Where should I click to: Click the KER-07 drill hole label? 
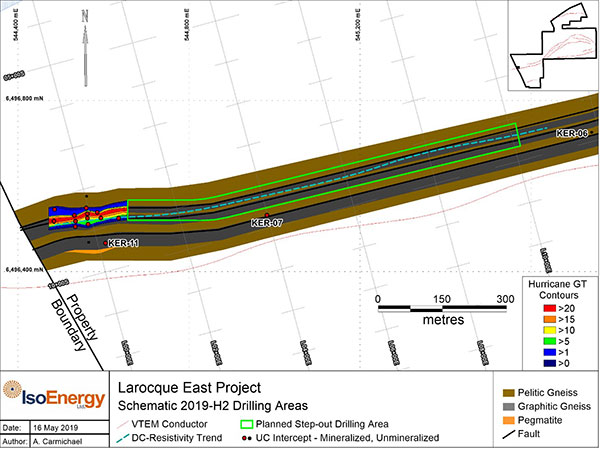click(267, 222)
